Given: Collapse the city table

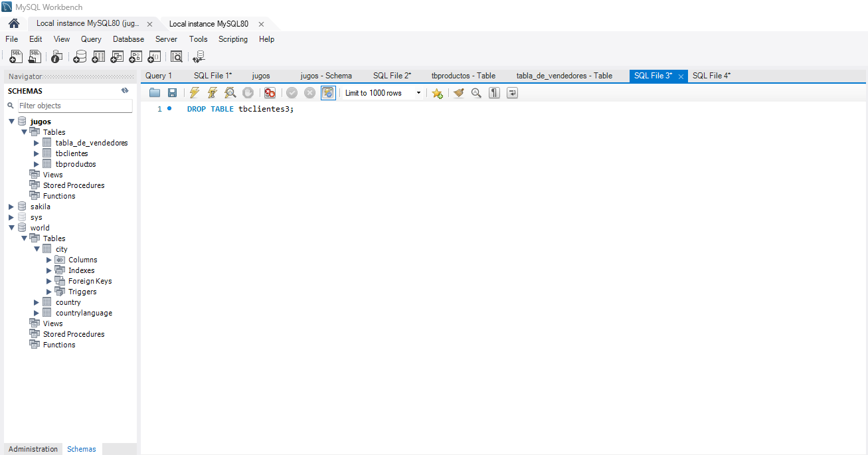Looking at the screenshot, I should point(37,249).
